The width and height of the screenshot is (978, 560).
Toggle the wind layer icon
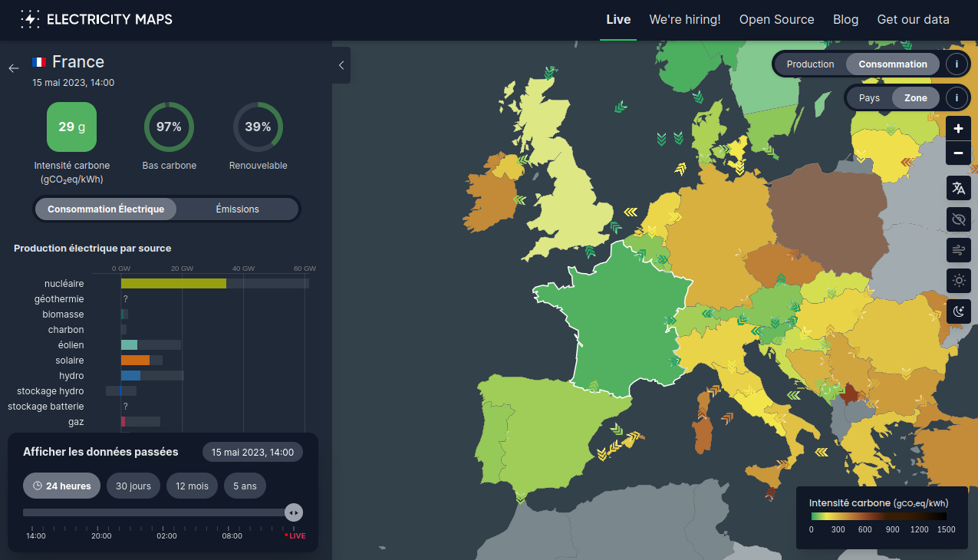pyautogui.click(x=958, y=249)
